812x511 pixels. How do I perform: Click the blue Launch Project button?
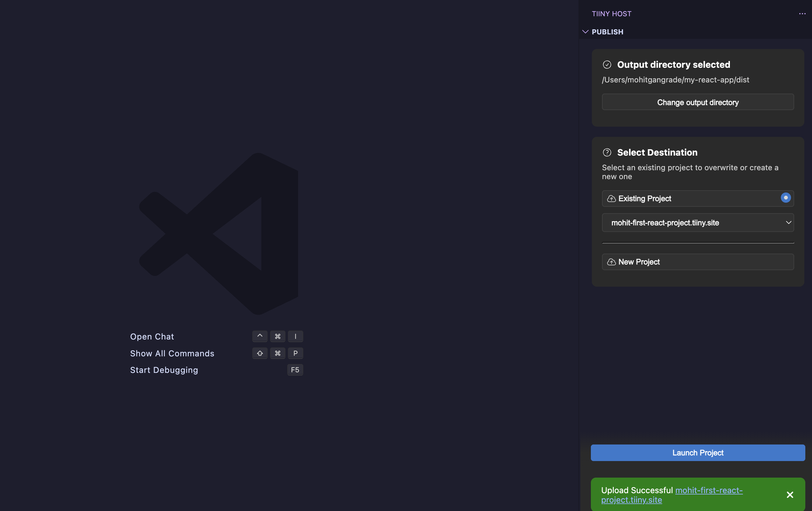(x=697, y=453)
